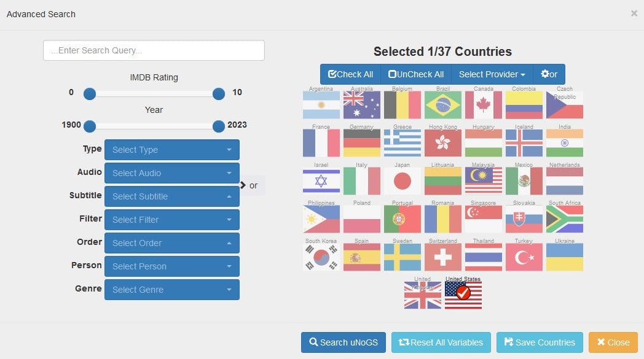The height and width of the screenshot is (359, 644).
Task: Select the Belgium flag
Action: (402, 105)
